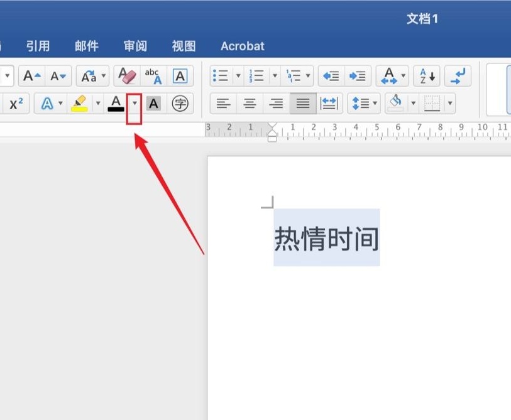
Task: Expand the bullet list style dropdown
Action: tap(238, 76)
